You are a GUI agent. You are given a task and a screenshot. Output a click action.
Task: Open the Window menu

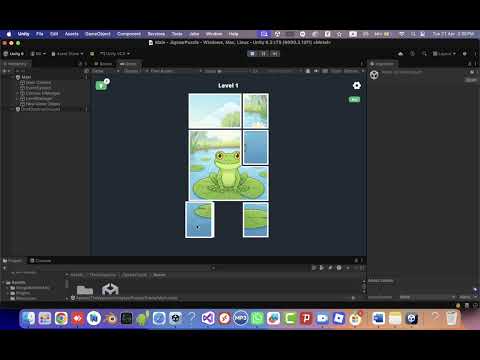[214, 34]
